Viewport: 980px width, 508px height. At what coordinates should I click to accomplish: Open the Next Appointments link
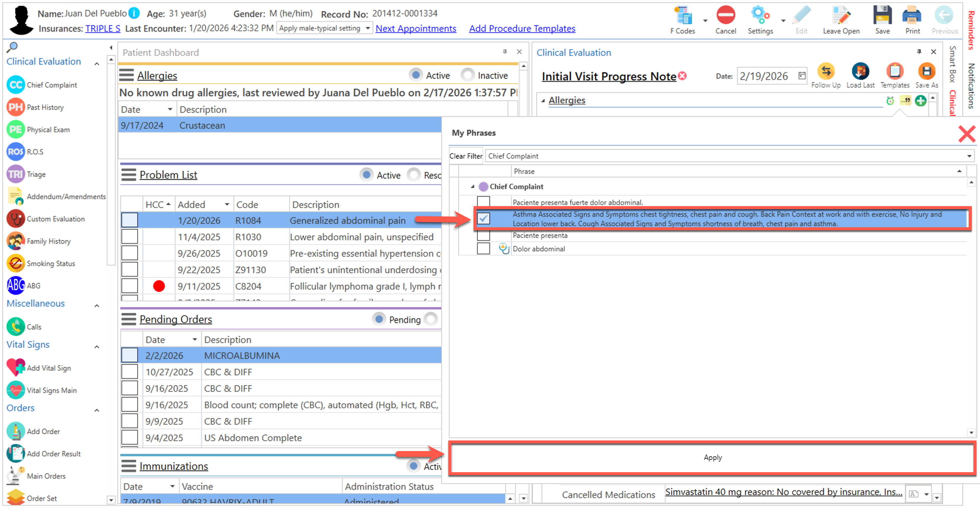415,28
